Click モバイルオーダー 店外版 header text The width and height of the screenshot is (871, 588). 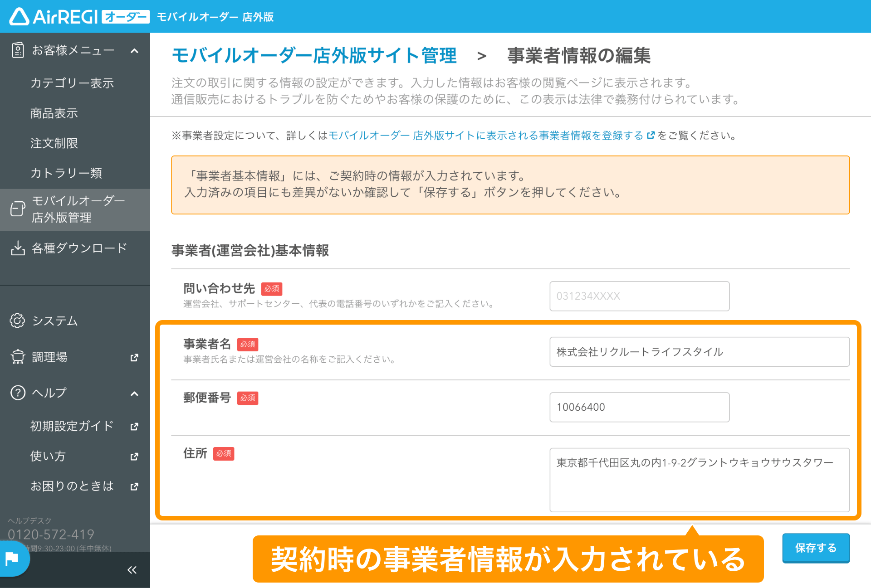pyautogui.click(x=215, y=17)
